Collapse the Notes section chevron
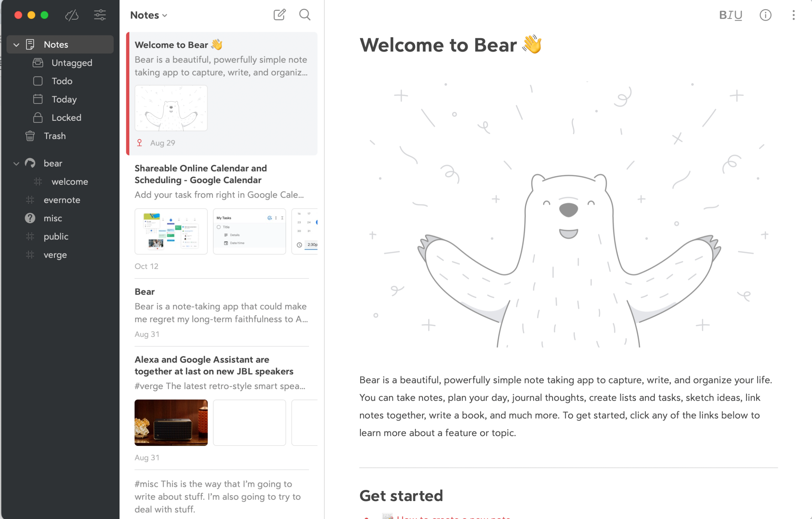 coord(16,44)
